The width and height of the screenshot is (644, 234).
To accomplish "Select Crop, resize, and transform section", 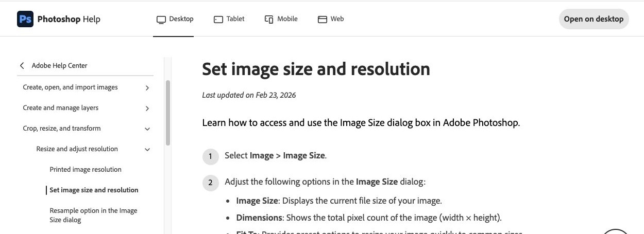I will (62, 129).
